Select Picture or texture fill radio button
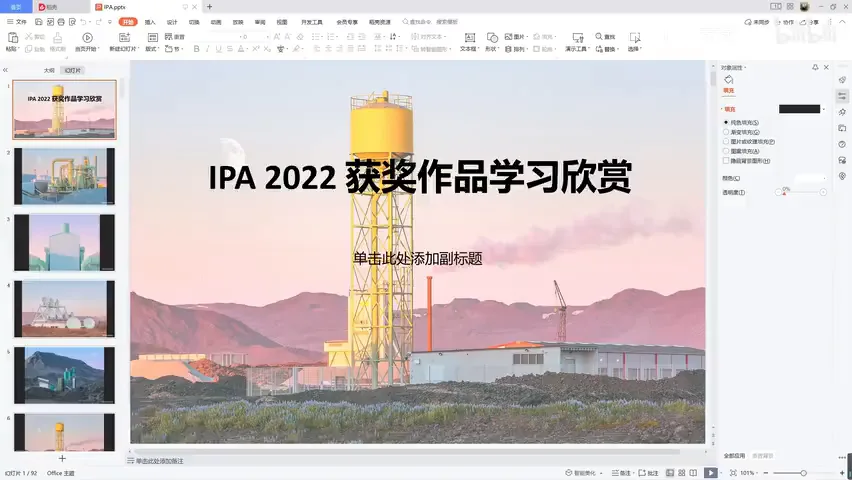 726,141
